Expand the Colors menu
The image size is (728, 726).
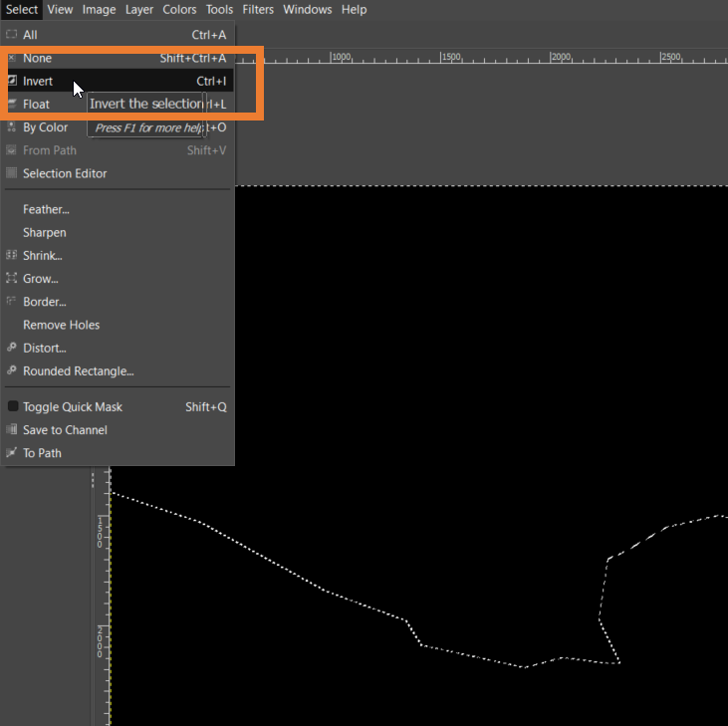pyautogui.click(x=179, y=10)
